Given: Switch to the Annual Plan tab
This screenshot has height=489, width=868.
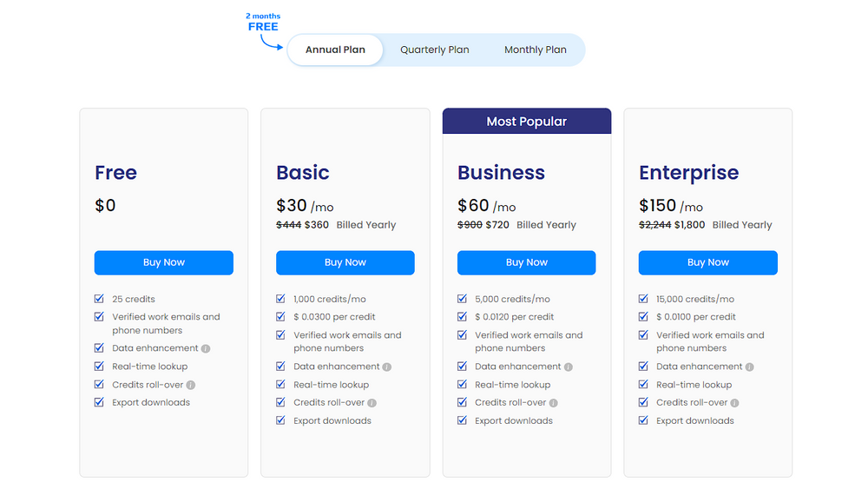Looking at the screenshot, I should 335,50.
